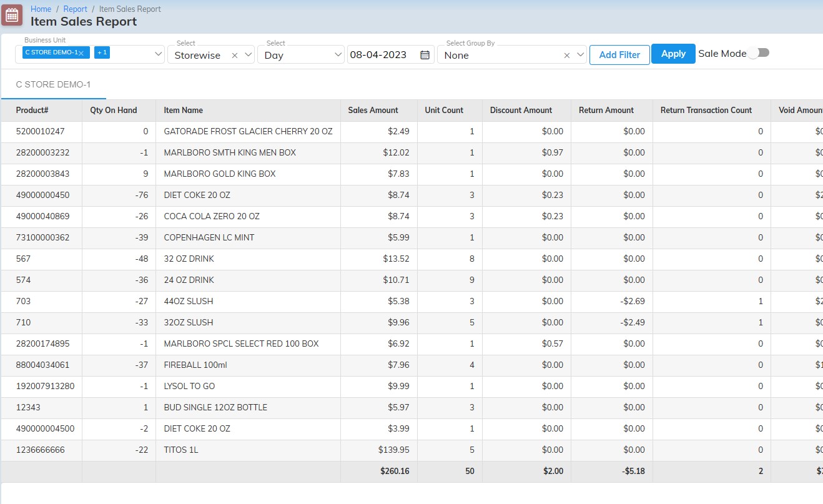Click total unit count 50

[x=470, y=472]
